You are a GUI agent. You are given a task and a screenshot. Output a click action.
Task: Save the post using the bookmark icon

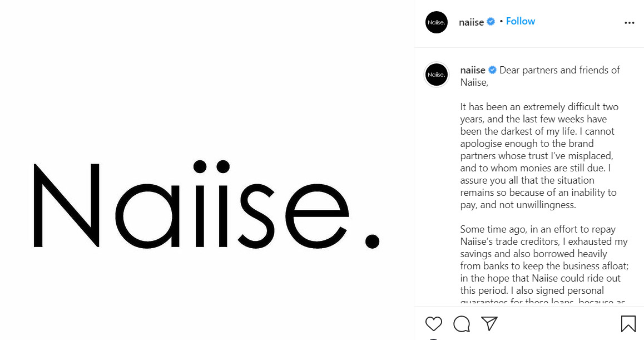tap(628, 323)
